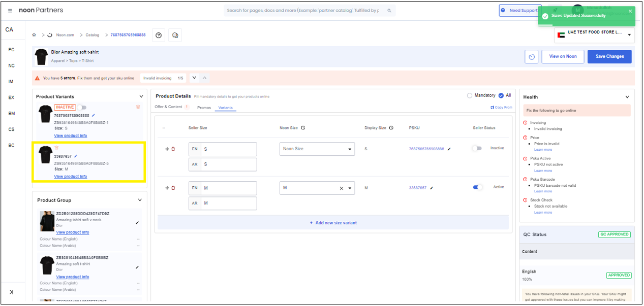Click the Need Support button
This screenshot has height=306, width=644.
[x=519, y=11]
